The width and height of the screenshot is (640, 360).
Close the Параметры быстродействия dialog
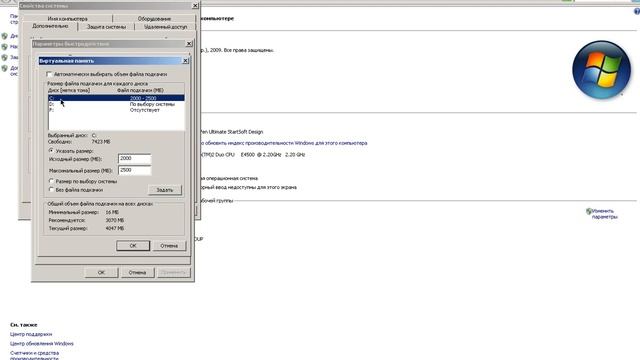click(189, 44)
